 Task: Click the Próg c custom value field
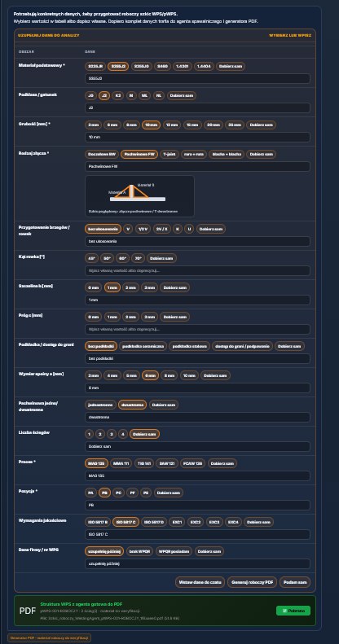197,330
